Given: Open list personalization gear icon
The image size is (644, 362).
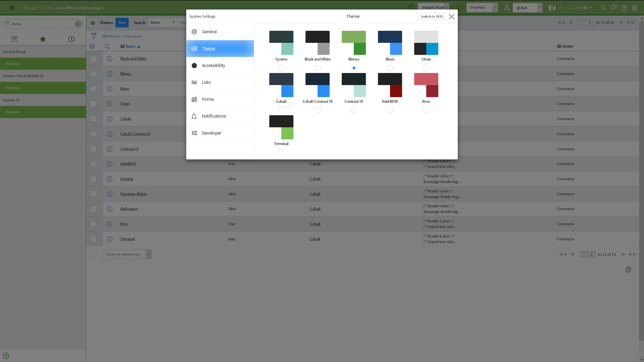Looking at the screenshot, I should pyautogui.click(x=92, y=46).
